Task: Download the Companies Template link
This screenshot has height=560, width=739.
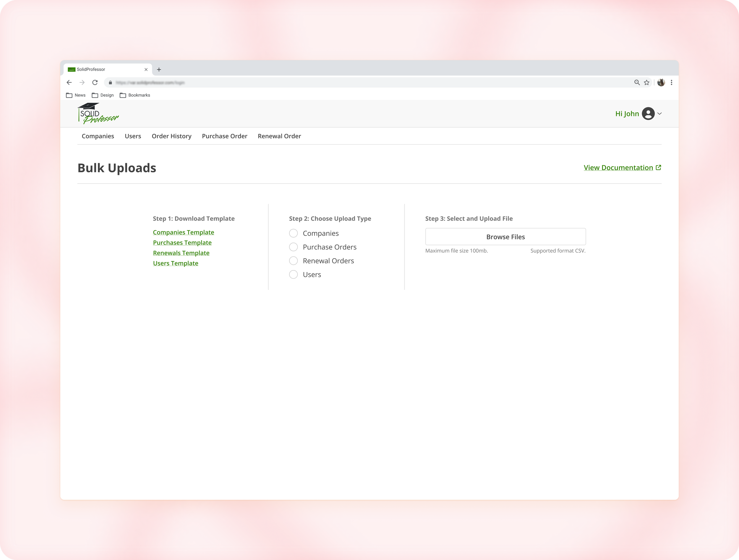Action: pos(183,232)
